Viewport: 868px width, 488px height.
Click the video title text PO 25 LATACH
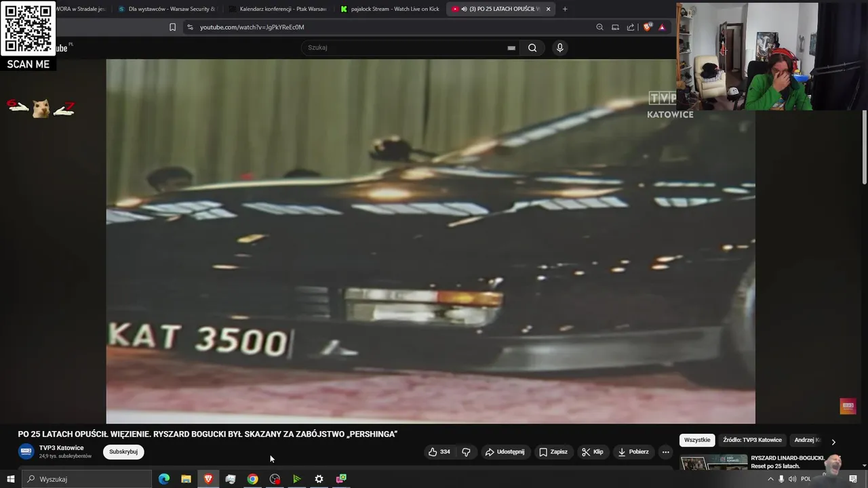[208, 434]
